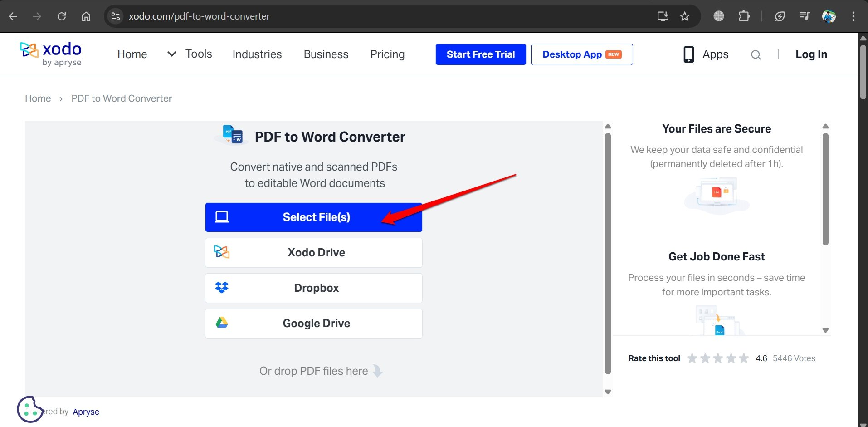Open the Extensions puzzle icon
Screen dimensions: 868x427
click(x=744, y=16)
